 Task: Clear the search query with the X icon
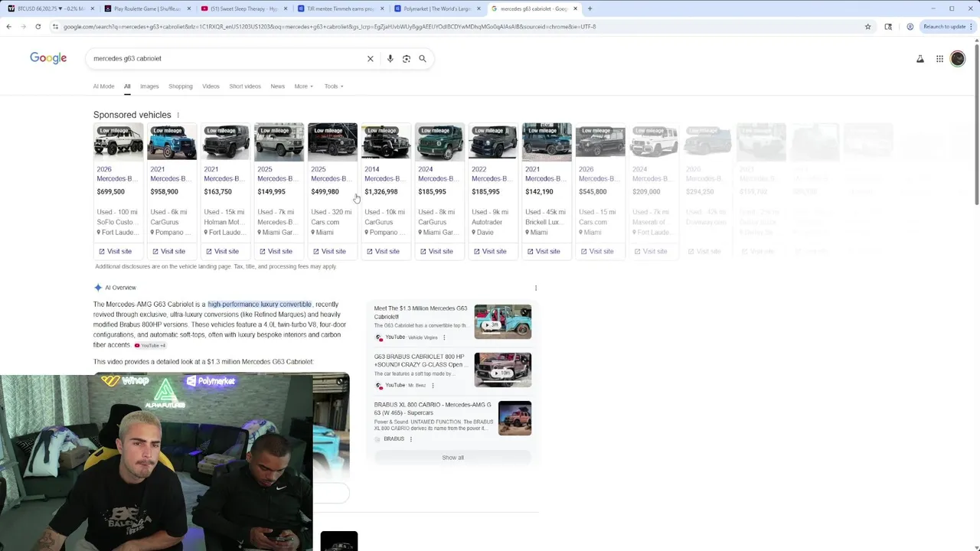pyautogui.click(x=371, y=59)
